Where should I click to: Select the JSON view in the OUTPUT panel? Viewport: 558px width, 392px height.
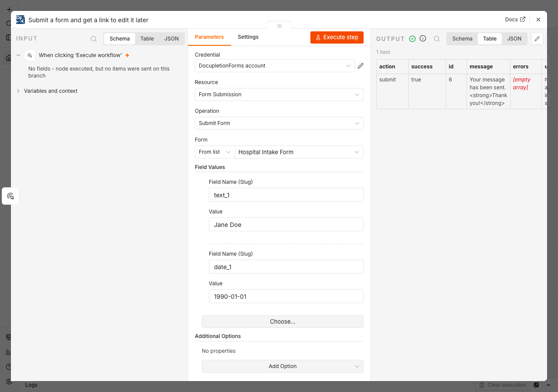click(514, 39)
